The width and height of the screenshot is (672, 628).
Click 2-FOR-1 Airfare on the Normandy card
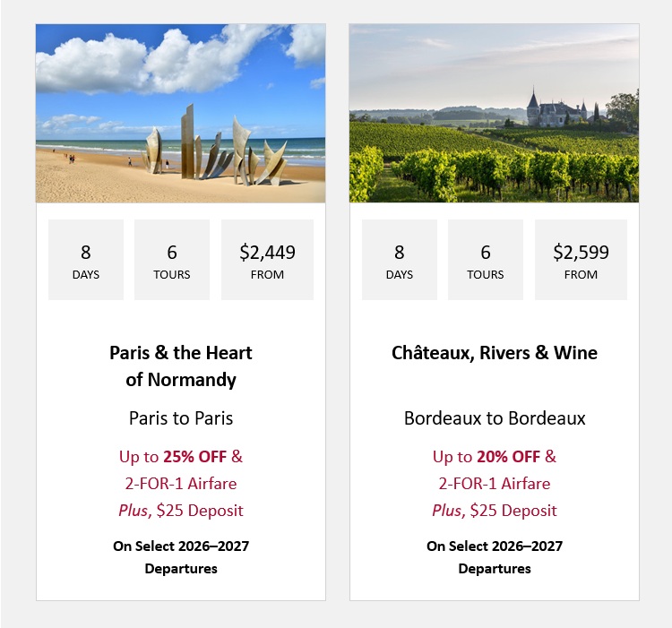[x=181, y=484]
